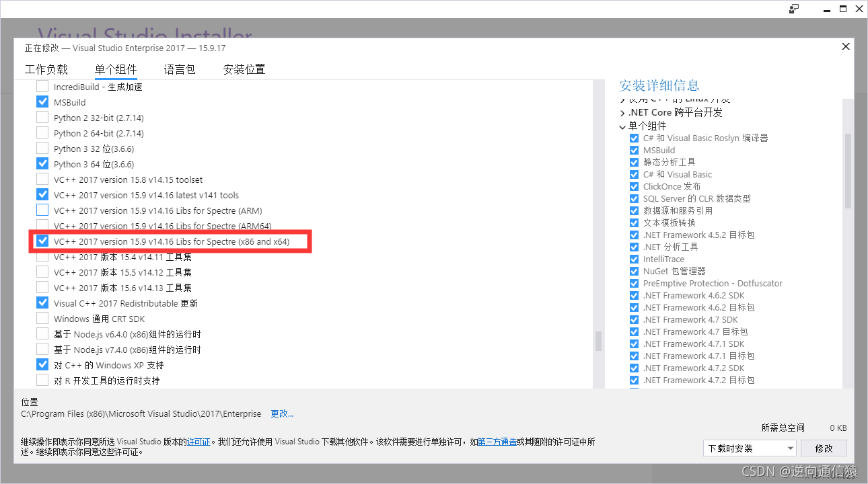The width and height of the screenshot is (868, 484).
Task: Click the feedback icon in title bar
Action: coord(794,9)
